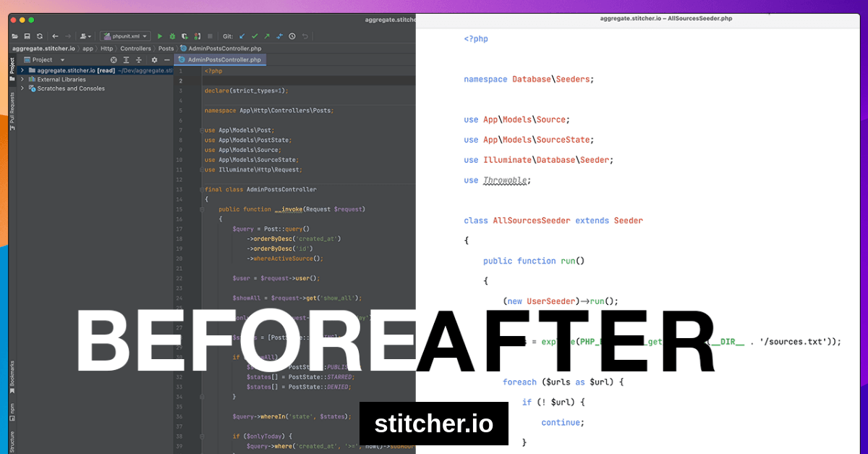868x454 pixels.
Task: Open the stitcher.io link
Action: pyautogui.click(x=433, y=424)
